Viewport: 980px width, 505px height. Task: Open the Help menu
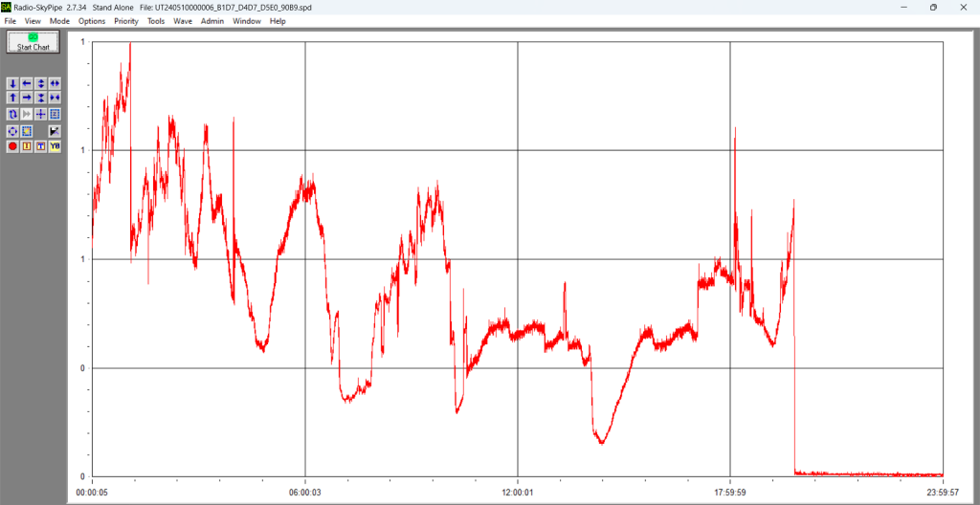pos(278,21)
